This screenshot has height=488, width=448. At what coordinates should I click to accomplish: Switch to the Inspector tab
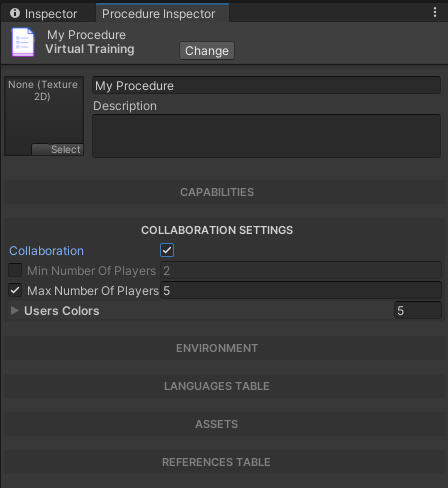tap(44, 14)
